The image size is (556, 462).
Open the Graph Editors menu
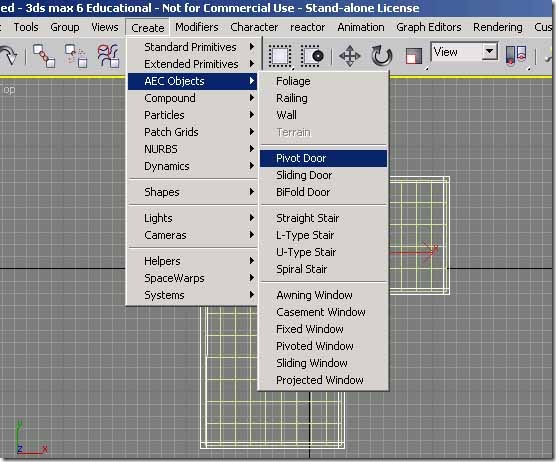coord(429,27)
